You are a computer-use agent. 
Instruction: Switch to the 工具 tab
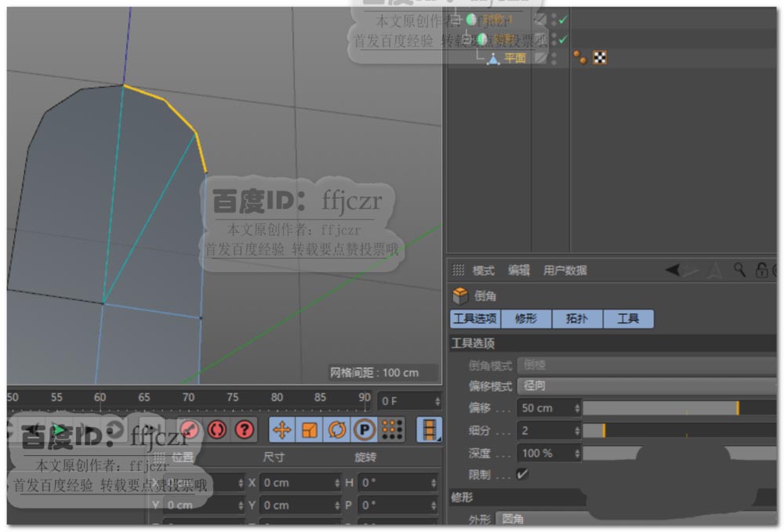pos(628,319)
